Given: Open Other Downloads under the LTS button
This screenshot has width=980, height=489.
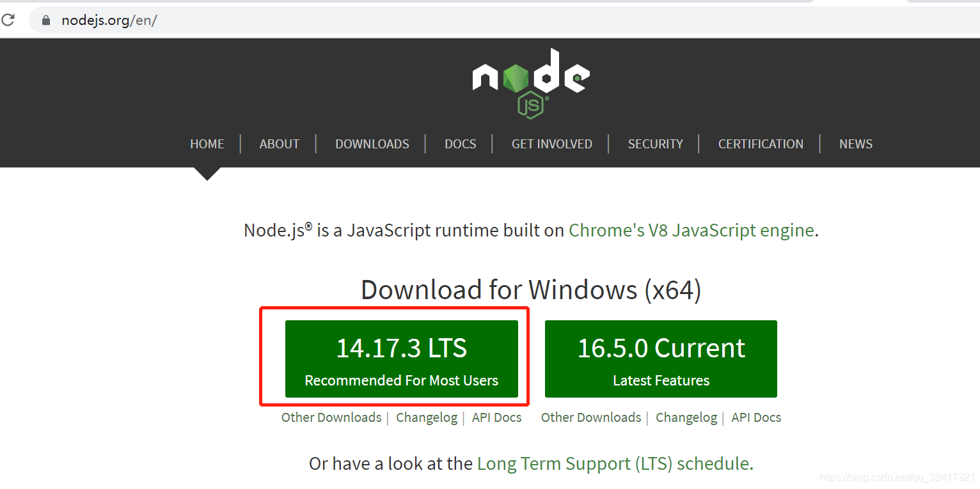Looking at the screenshot, I should [331, 417].
